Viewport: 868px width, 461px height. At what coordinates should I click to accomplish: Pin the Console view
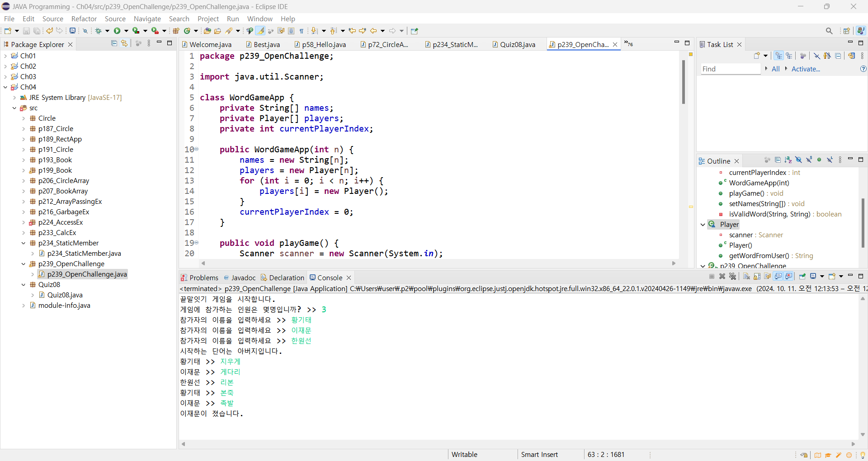tap(802, 276)
